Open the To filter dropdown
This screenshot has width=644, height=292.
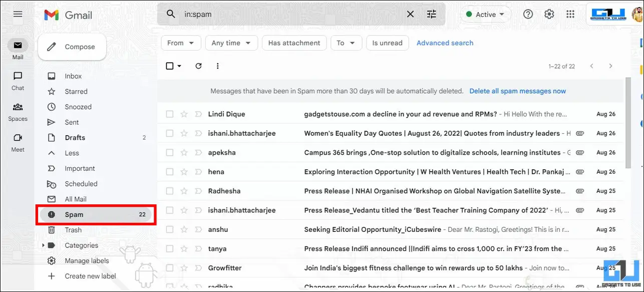(346, 43)
